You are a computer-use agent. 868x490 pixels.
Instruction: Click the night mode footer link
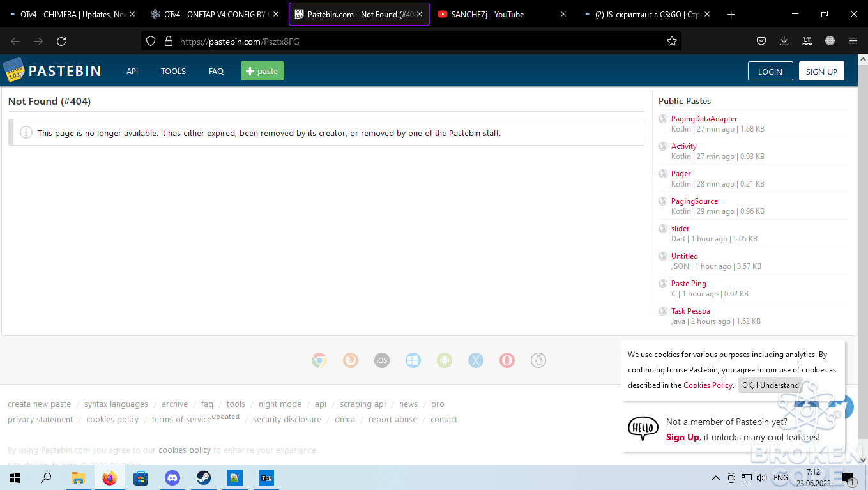click(280, 404)
